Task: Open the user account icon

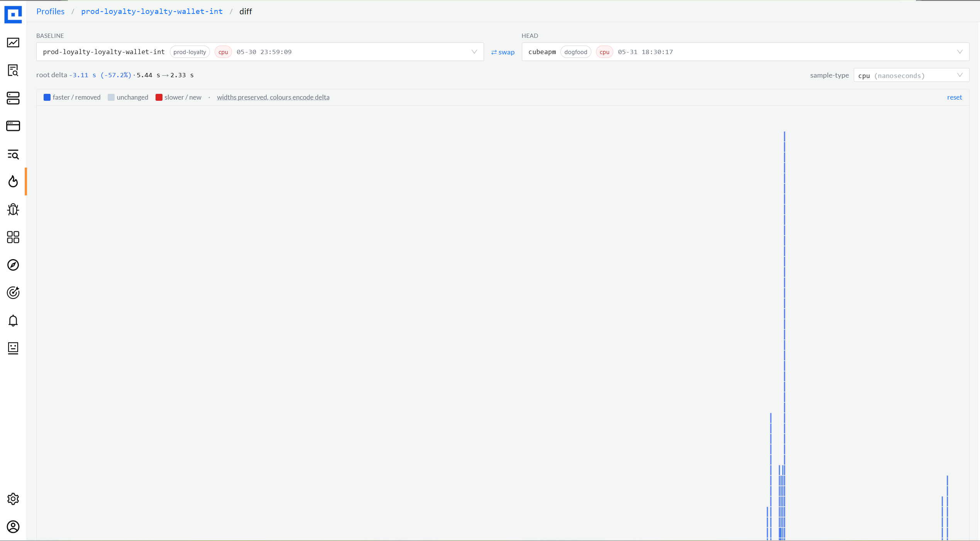Action: click(x=13, y=527)
